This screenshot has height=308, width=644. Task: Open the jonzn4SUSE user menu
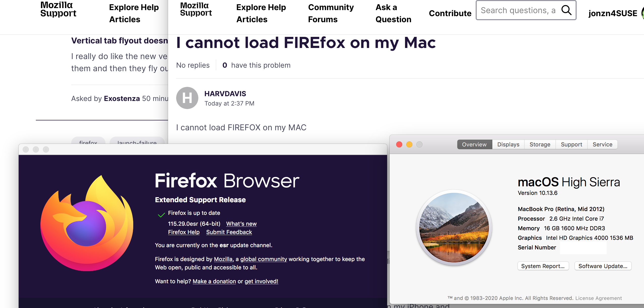[613, 13]
